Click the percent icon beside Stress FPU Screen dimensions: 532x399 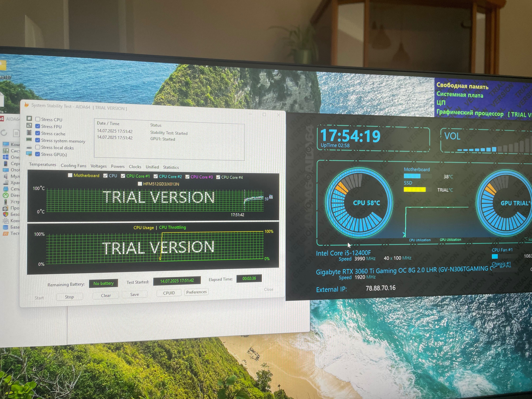click(29, 125)
